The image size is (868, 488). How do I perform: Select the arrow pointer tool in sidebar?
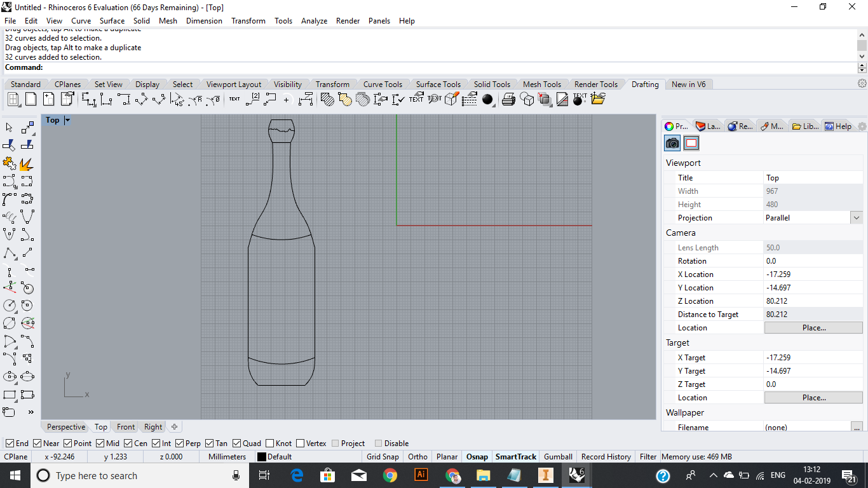(10, 128)
